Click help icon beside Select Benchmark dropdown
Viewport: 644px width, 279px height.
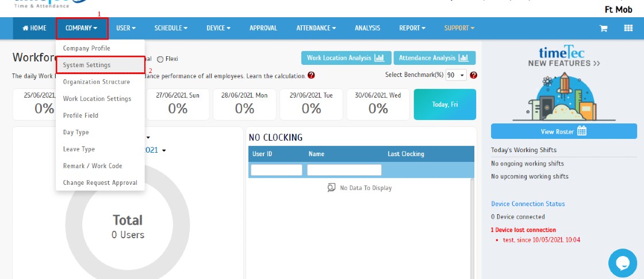point(473,75)
